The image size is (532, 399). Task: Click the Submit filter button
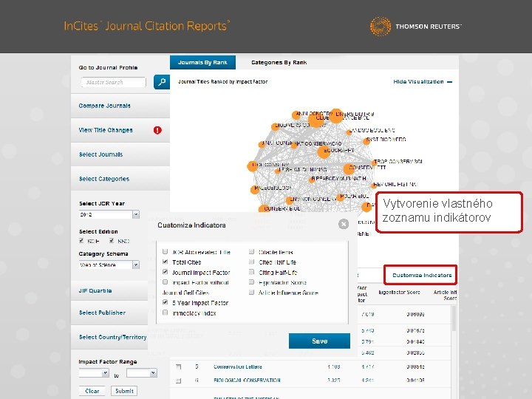pos(124,391)
